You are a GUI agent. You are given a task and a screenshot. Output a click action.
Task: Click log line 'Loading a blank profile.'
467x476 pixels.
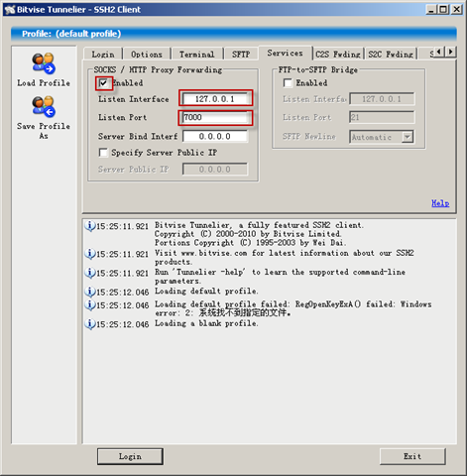(x=206, y=323)
